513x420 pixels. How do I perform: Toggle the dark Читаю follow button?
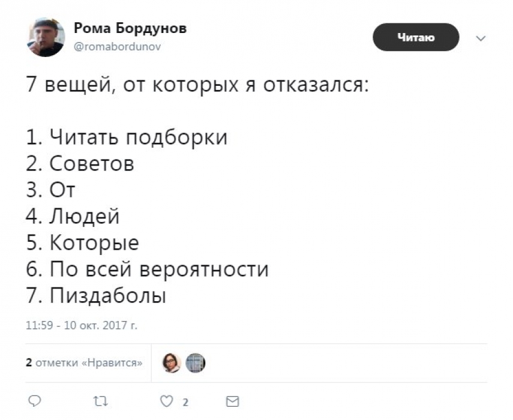[416, 38]
